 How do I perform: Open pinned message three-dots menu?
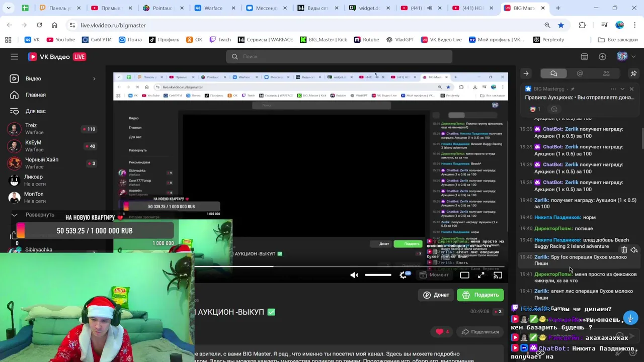point(613,89)
